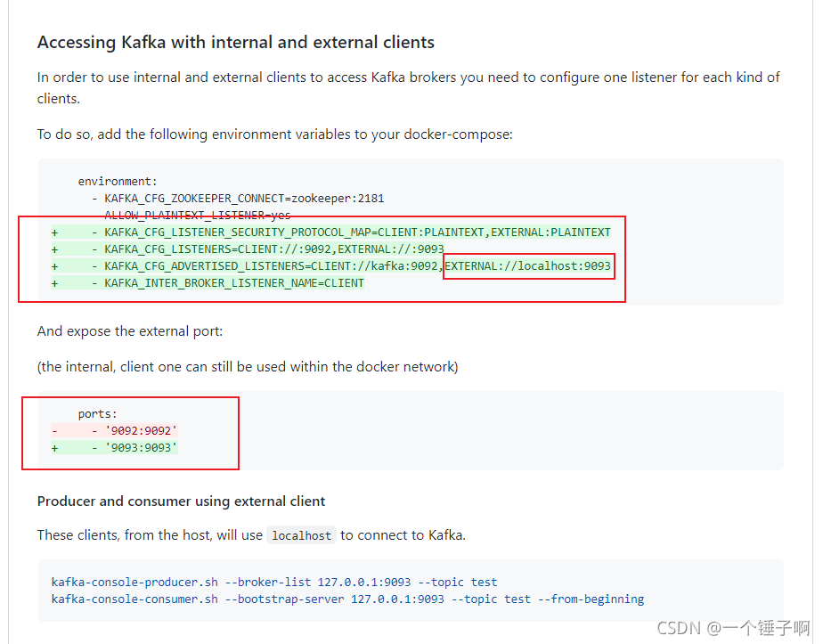Click the "ports:" line
Viewport: 823px width, 644px height.
pos(98,414)
